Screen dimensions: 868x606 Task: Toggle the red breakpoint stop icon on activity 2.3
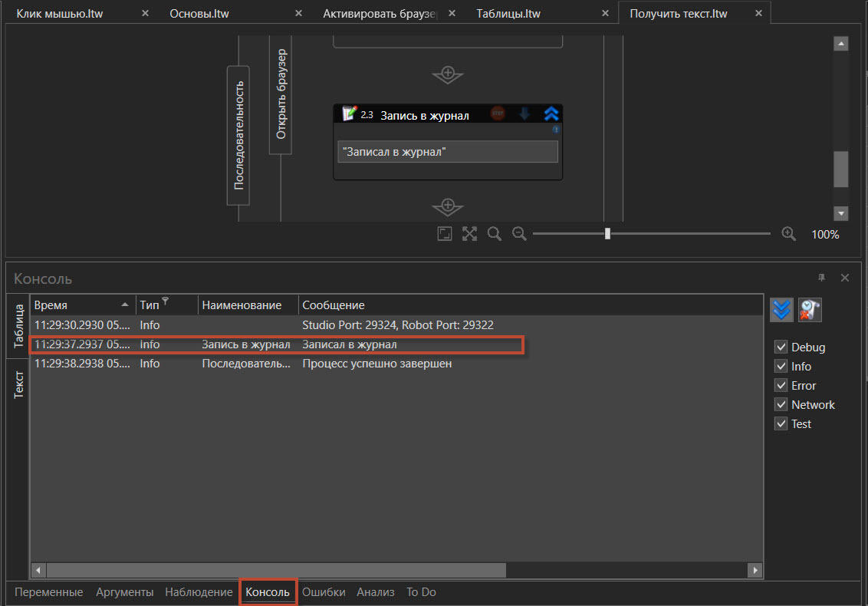click(x=498, y=114)
